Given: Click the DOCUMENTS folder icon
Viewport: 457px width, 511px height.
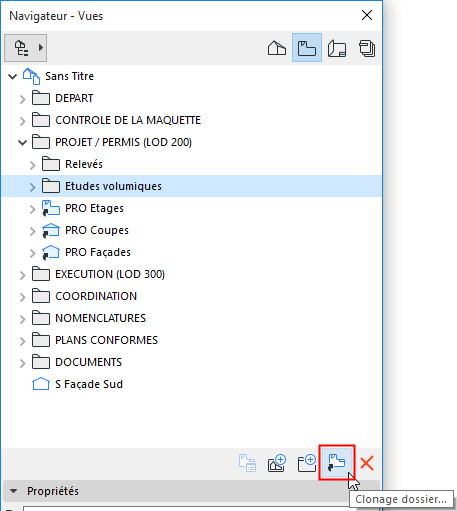Looking at the screenshot, I should (41, 362).
